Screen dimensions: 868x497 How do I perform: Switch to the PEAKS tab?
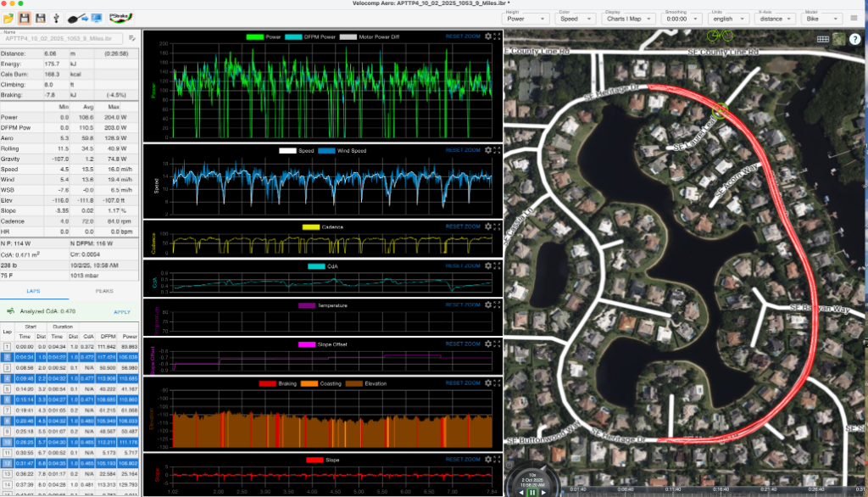click(105, 291)
